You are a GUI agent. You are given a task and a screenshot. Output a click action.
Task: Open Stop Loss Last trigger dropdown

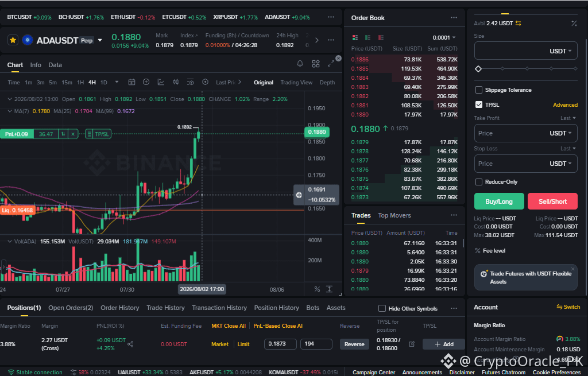click(x=568, y=149)
